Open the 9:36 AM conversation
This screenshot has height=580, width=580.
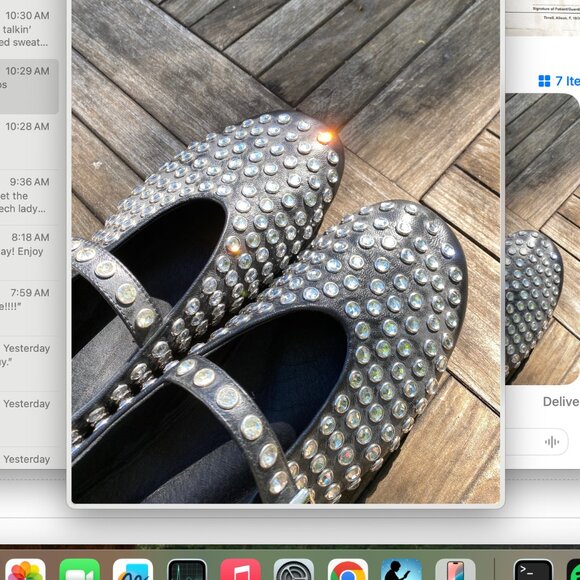29,198
